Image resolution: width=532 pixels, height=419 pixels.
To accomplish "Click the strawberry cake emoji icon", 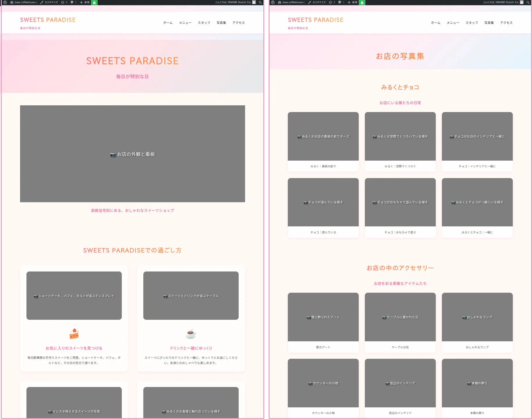I will pyautogui.click(x=74, y=334).
